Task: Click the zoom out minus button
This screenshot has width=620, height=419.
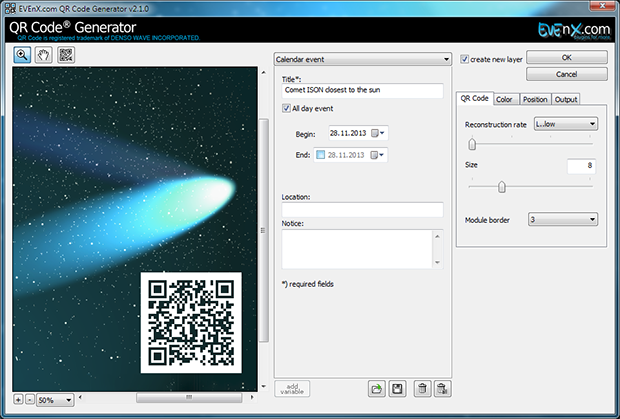Action: click(30, 400)
